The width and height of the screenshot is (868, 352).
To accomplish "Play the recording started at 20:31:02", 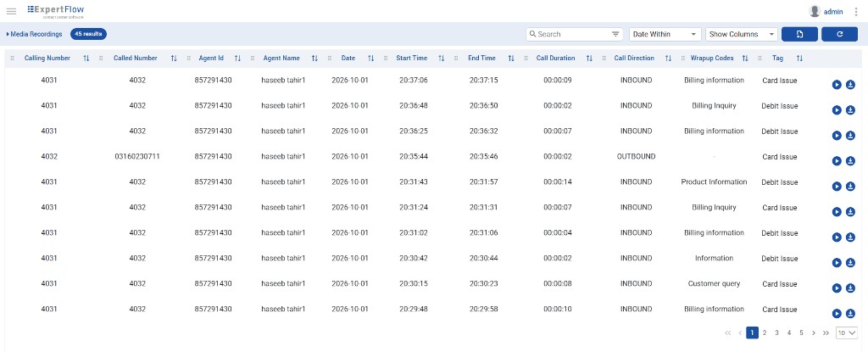I will pyautogui.click(x=837, y=237).
